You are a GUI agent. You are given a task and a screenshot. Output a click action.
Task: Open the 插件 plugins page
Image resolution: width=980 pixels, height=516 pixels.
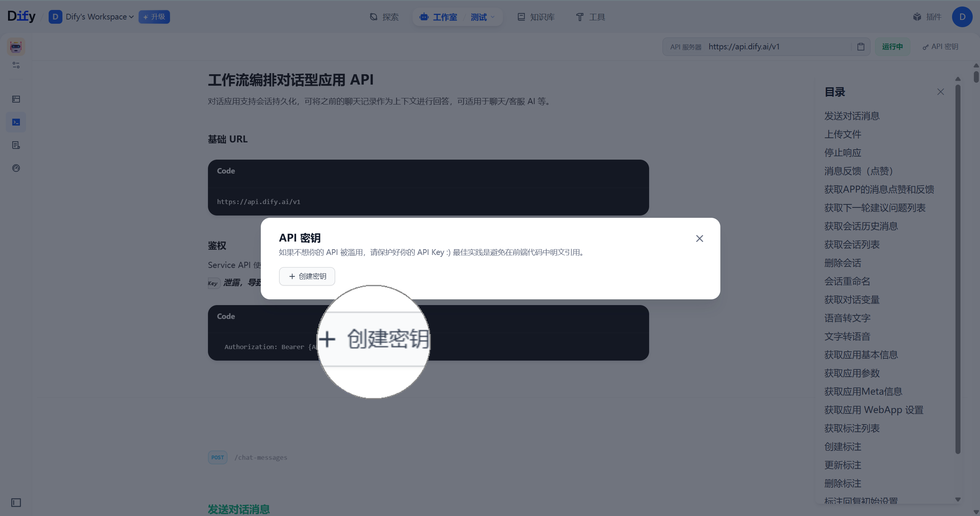pos(927,17)
